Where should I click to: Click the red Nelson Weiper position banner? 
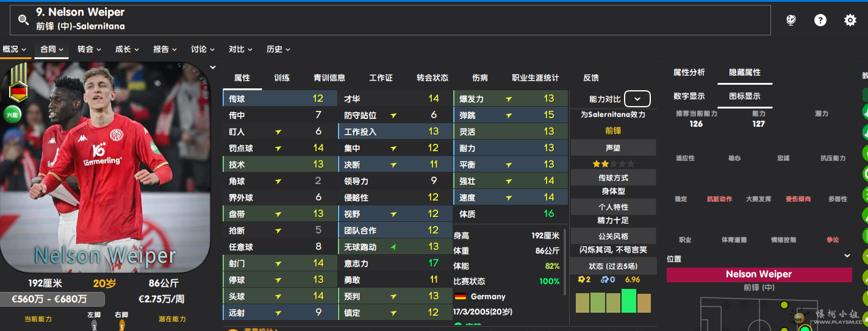pos(759,274)
